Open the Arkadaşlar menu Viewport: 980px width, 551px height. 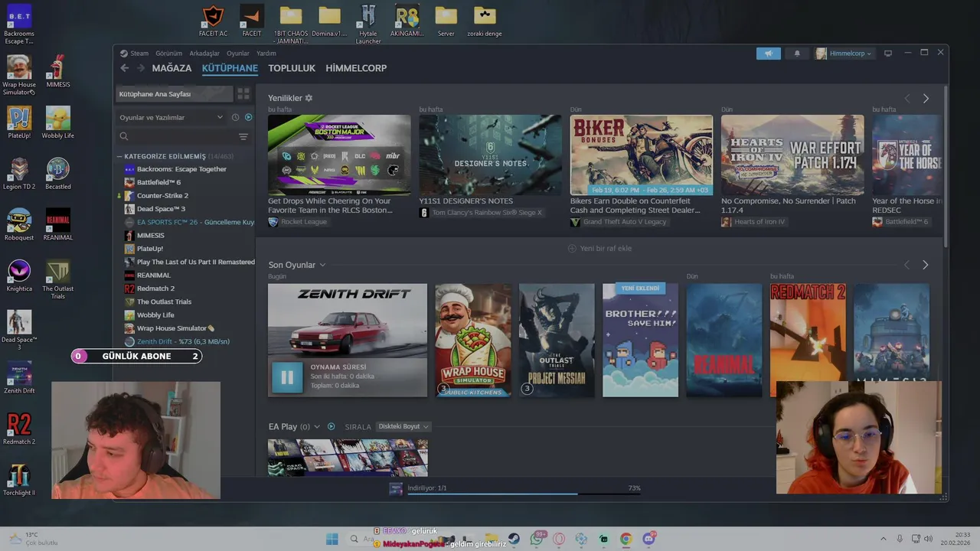(x=204, y=54)
